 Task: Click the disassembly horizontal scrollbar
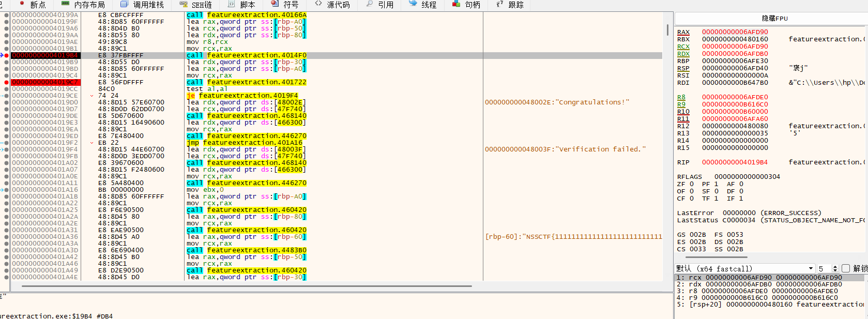pos(247,285)
